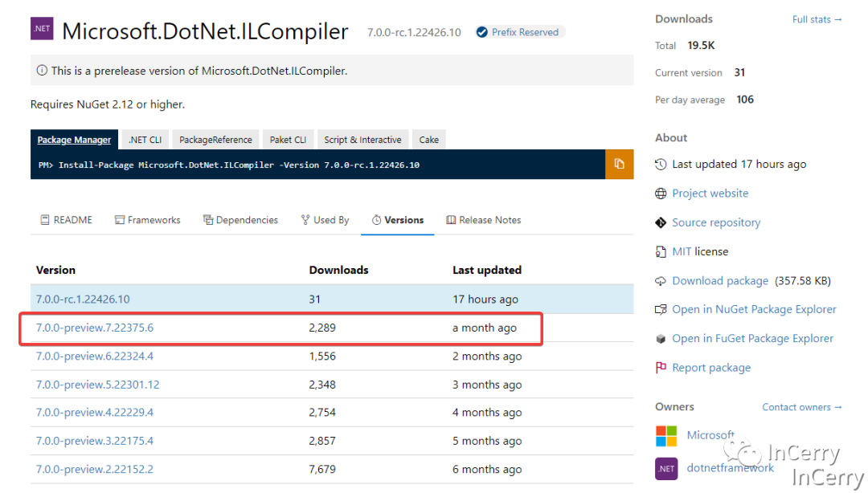This screenshot has width=868, height=493.
Task: Click the Project website globe icon
Action: [x=661, y=194]
